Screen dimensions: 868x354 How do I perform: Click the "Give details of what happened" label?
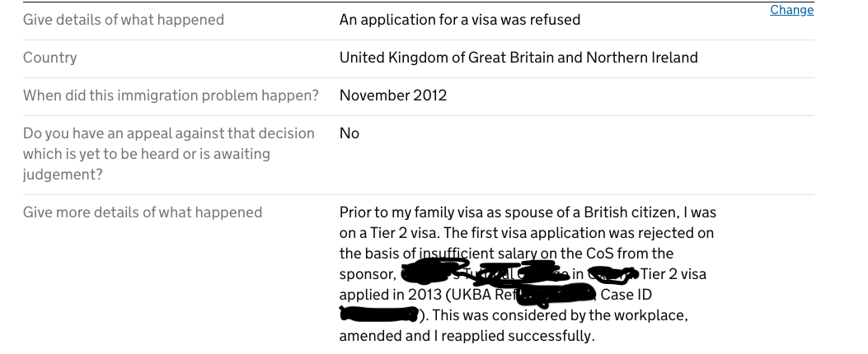pos(124,19)
